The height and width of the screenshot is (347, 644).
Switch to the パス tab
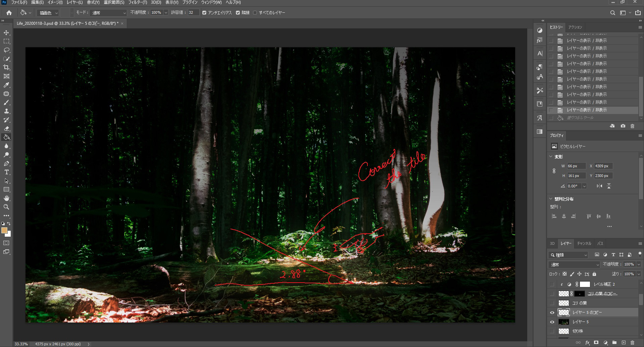coord(600,243)
